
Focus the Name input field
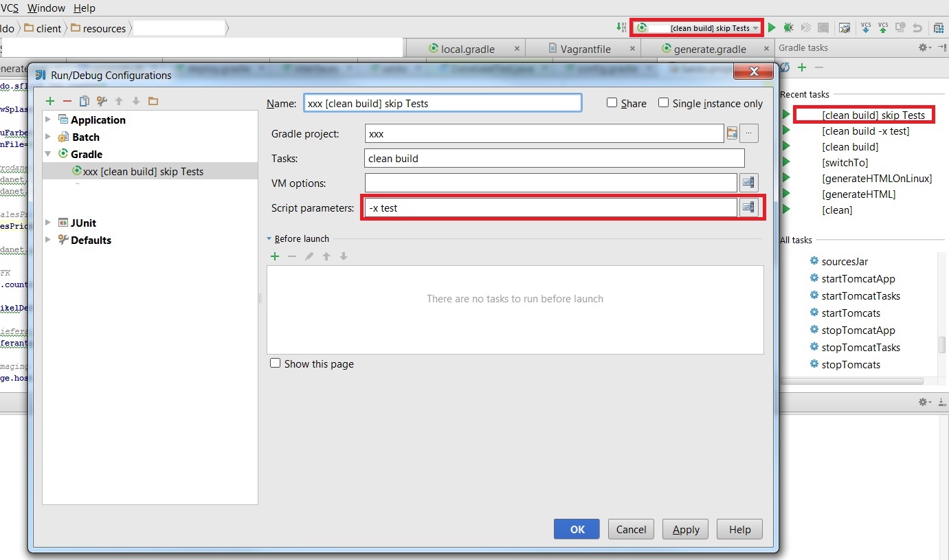point(443,103)
